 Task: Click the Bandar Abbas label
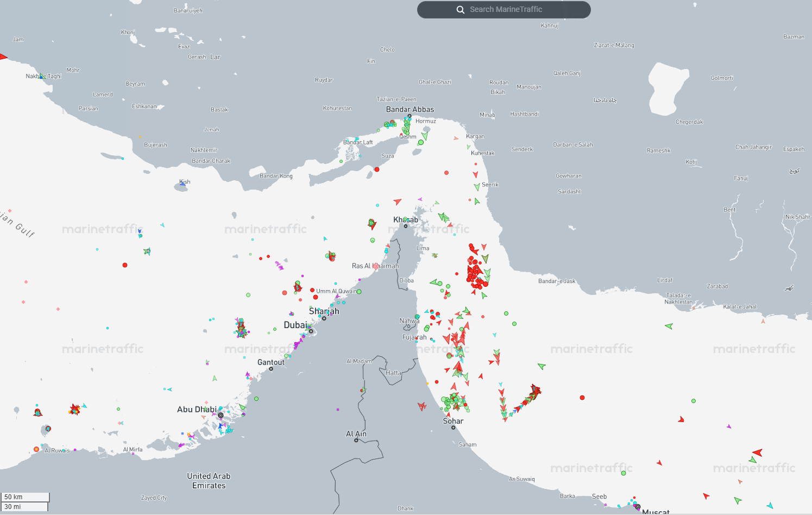pos(410,109)
